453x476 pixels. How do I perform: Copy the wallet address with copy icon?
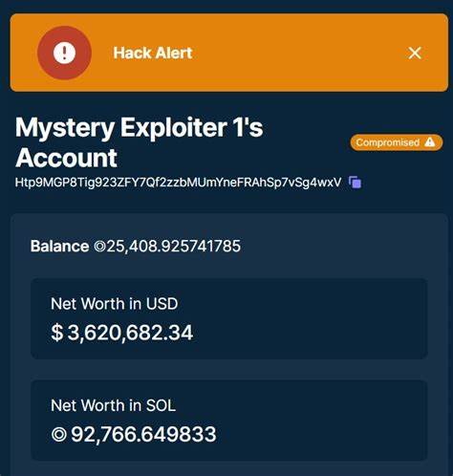coord(355,183)
